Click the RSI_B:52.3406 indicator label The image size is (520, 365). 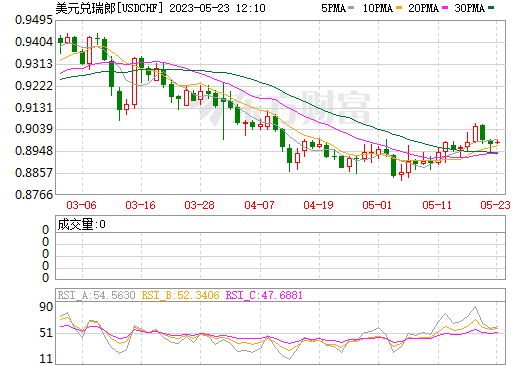coord(181,295)
